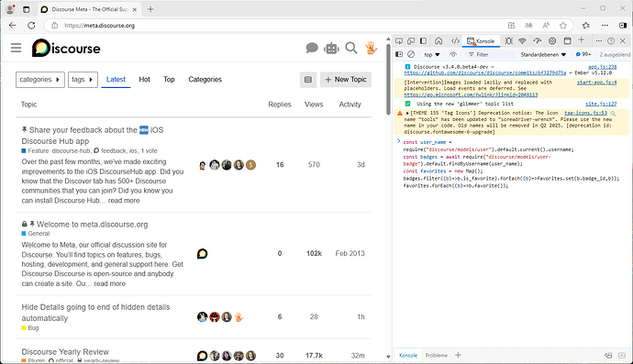633x364 pixels.
Task: Open the DevTools Memory tab icon
Action: (552, 40)
